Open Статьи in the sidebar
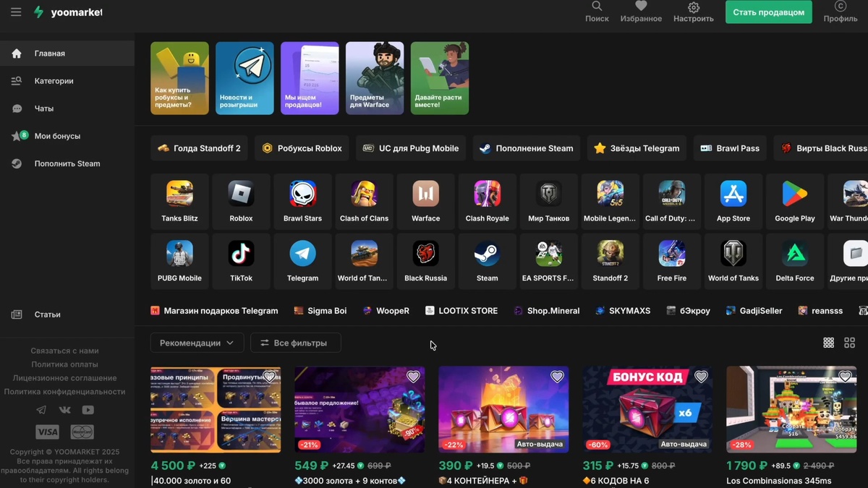 67,314
